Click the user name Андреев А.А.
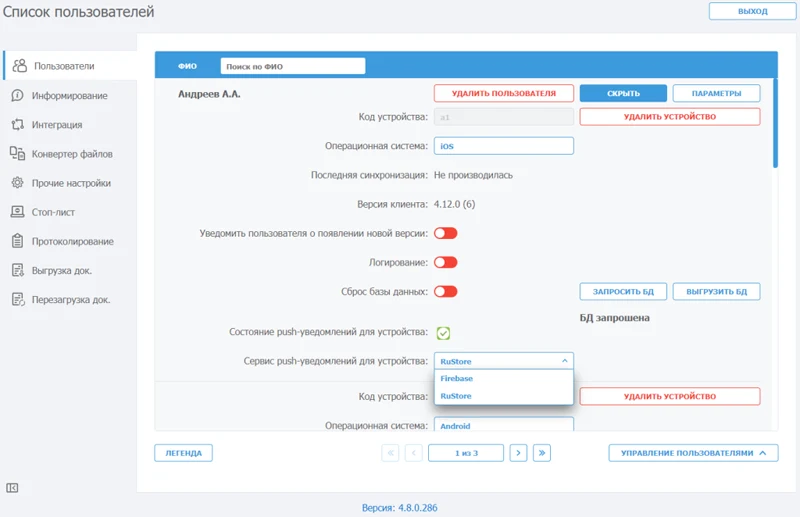The image size is (800, 517). (x=209, y=94)
